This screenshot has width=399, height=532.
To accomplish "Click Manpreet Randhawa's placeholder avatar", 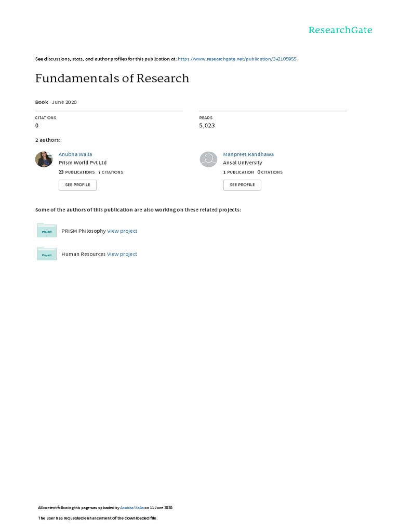I will tap(208, 159).
